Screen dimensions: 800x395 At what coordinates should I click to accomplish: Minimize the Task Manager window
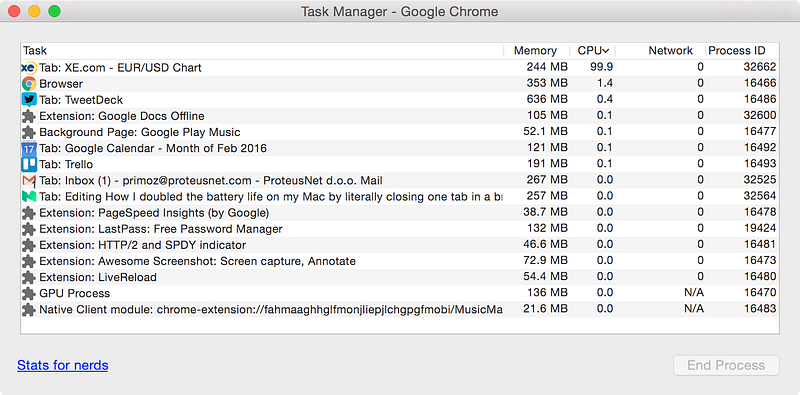[34, 11]
